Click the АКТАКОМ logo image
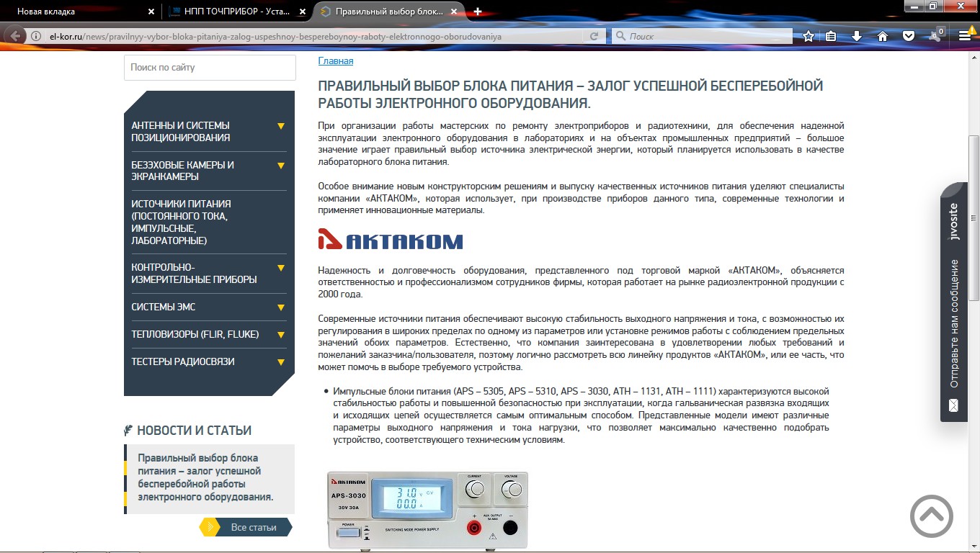This screenshot has width=980, height=553. pos(391,239)
